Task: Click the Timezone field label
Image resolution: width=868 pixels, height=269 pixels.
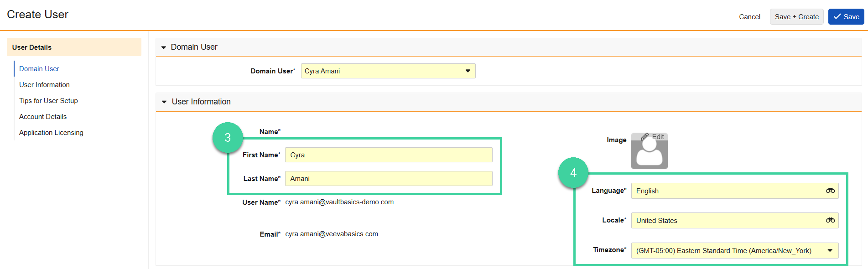Action: (x=609, y=250)
